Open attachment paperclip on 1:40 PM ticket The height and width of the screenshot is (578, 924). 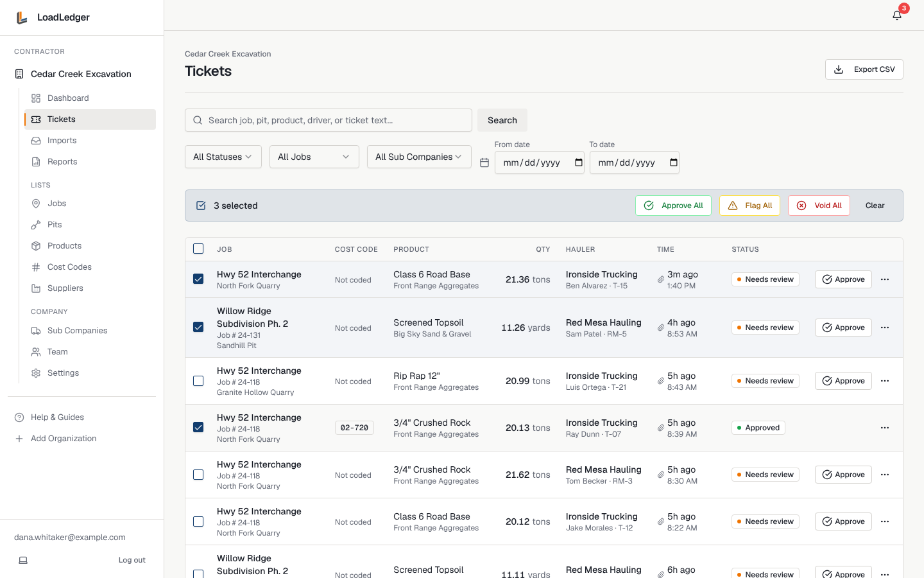click(x=660, y=279)
